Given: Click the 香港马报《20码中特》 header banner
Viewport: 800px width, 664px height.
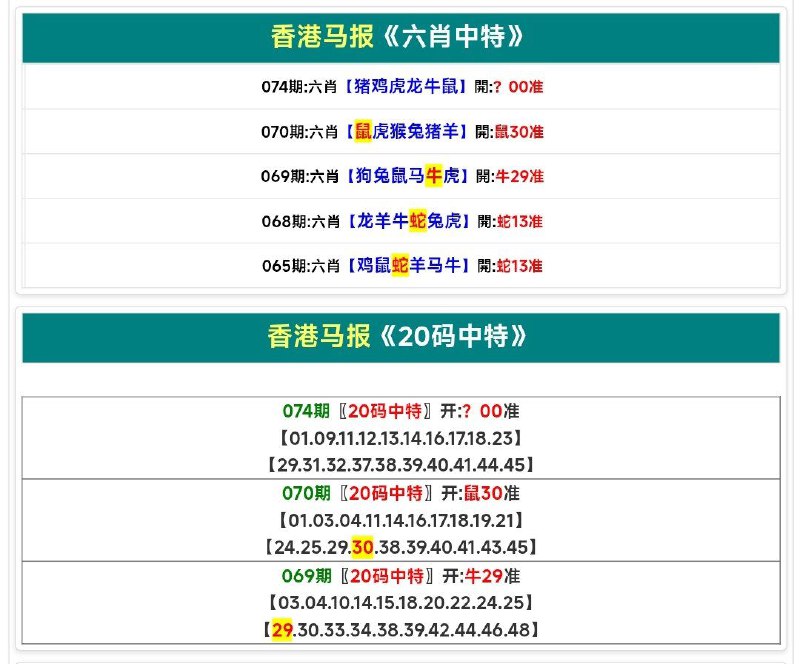Looking at the screenshot, I should click(x=401, y=338).
